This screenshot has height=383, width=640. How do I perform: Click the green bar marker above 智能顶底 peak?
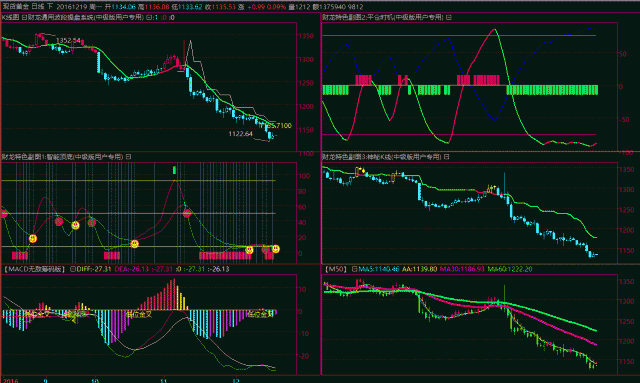[174, 170]
